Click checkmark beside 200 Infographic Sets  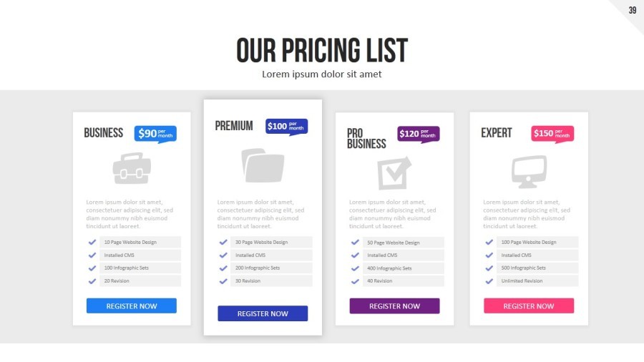[x=223, y=268]
